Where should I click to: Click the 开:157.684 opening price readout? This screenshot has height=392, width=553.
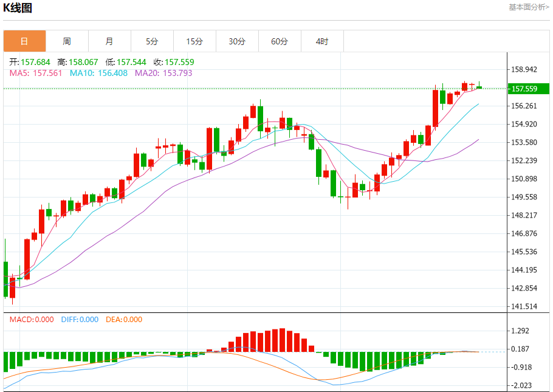coord(30,62)
